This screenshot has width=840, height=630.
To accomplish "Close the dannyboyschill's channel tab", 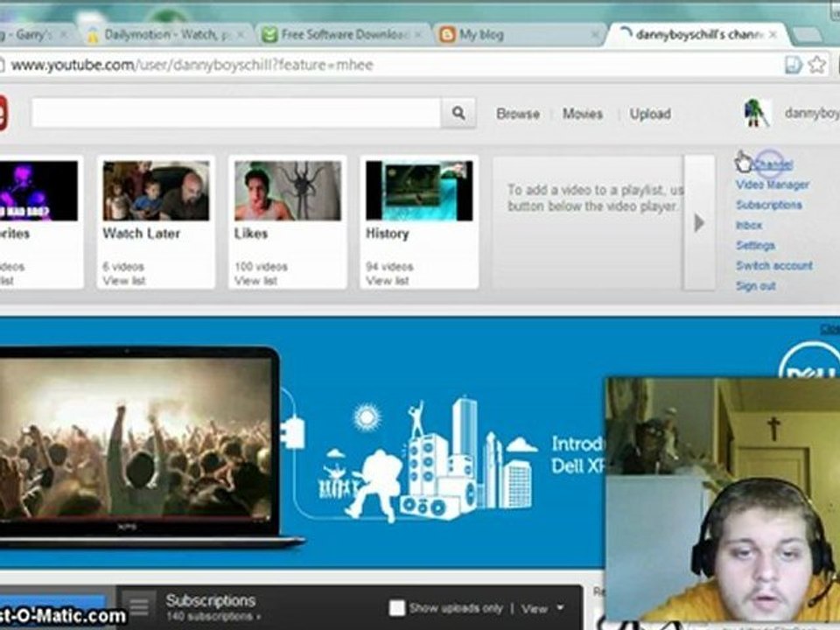I will click(x=773, y=35).
